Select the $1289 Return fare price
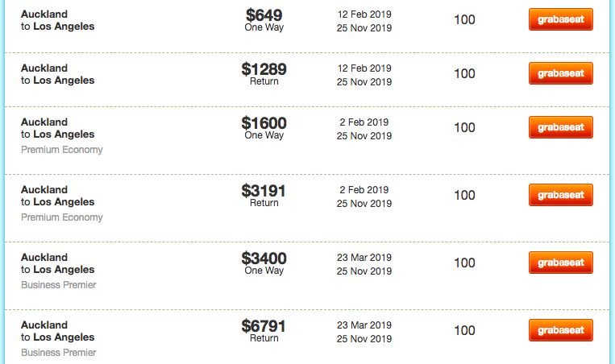The image size is (615, 364). tap(264, 69)
